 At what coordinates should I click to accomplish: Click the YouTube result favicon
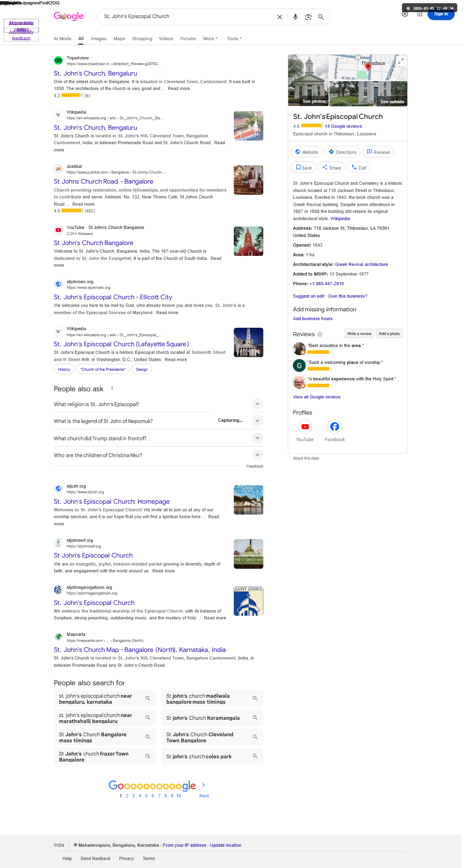(x=58, y=230)
